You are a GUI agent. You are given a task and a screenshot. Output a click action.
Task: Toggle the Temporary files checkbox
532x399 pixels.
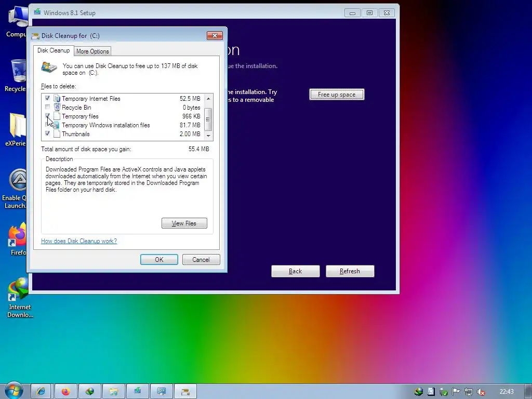[x=47, y=116]
